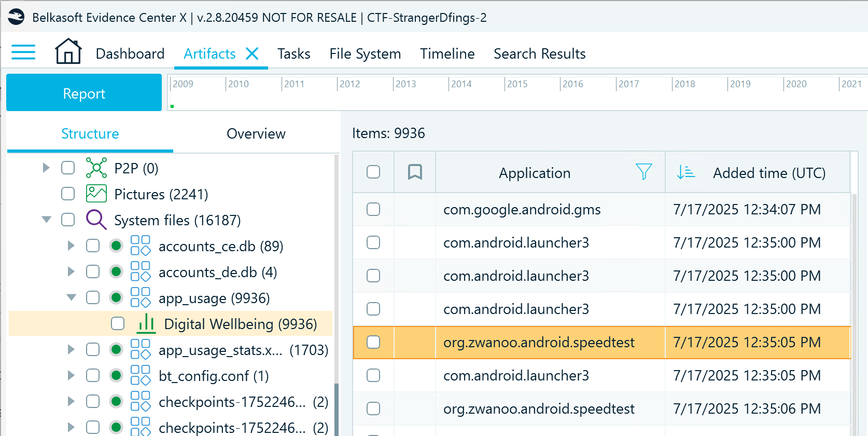Select the Pictures (2241) tree item
The height and width of the screenshot is (436, 868).
point(161,194)
